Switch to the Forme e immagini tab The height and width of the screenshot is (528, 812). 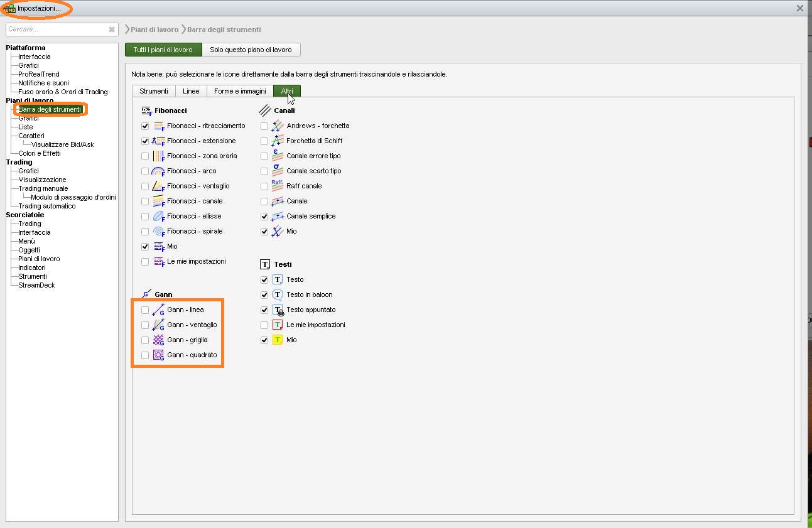tap(240, 91)
